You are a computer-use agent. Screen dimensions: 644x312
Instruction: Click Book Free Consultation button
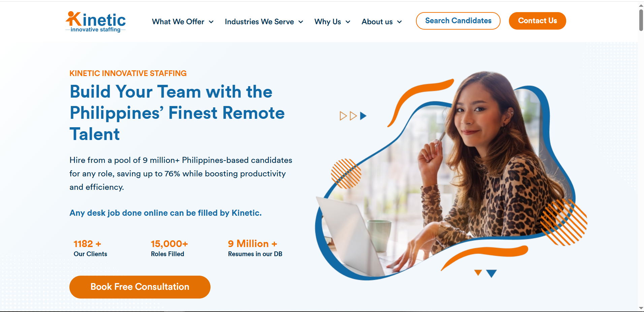coord(140,287)
